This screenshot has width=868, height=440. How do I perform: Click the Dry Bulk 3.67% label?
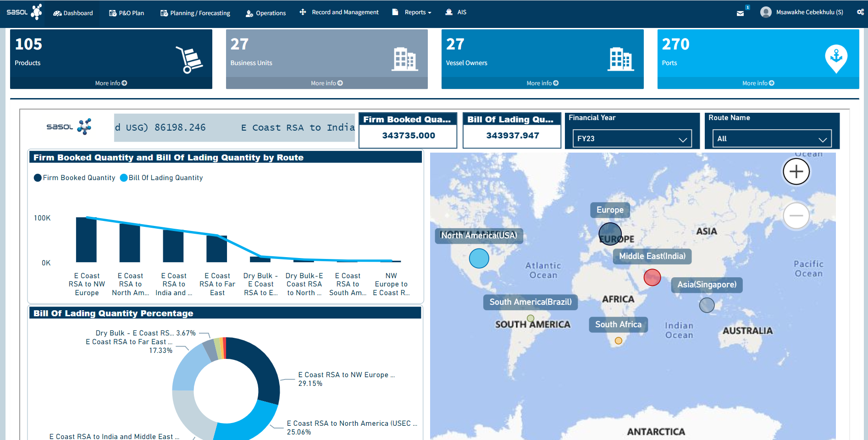[x=145, y=333]
